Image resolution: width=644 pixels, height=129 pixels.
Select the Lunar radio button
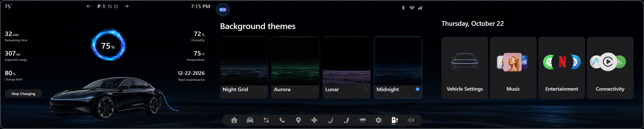(366, 89)
